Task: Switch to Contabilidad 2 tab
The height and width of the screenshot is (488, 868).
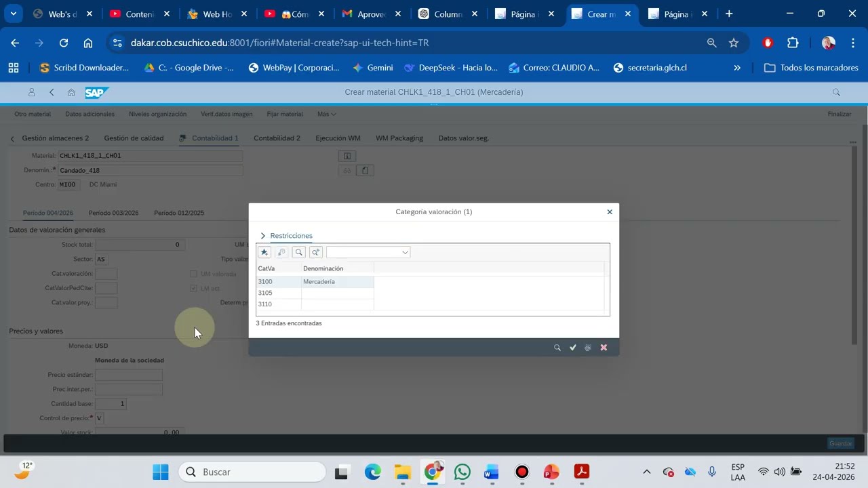Action: (x=277, y=138)
